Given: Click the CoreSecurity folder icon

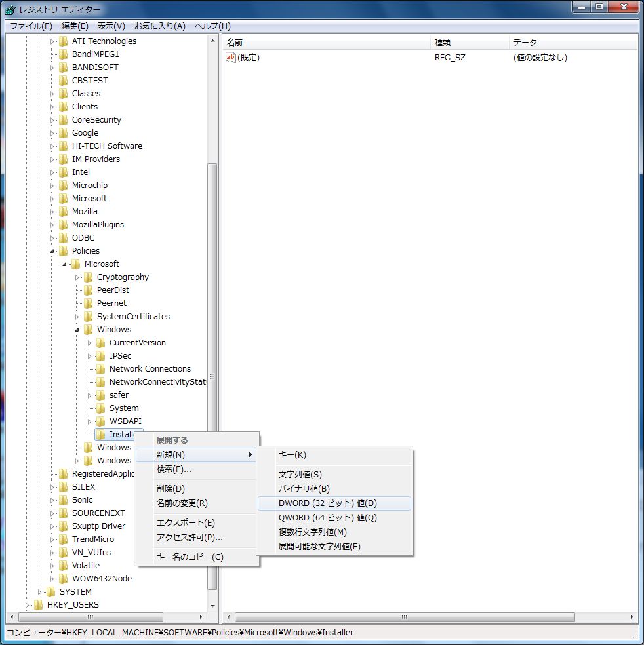Looking at the screenshot, I should pyautogui.click(x=64, y=120).
